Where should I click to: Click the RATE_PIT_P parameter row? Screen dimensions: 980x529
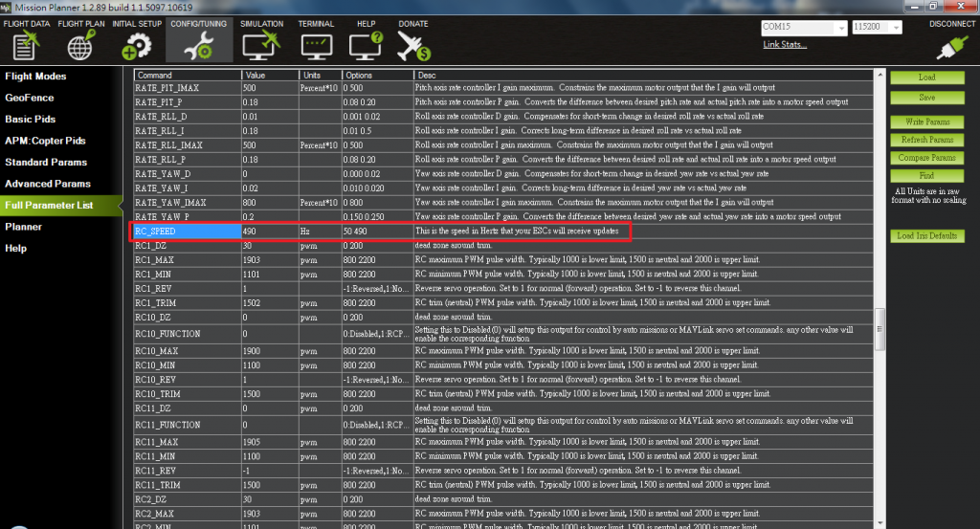[x=503, y=102]
